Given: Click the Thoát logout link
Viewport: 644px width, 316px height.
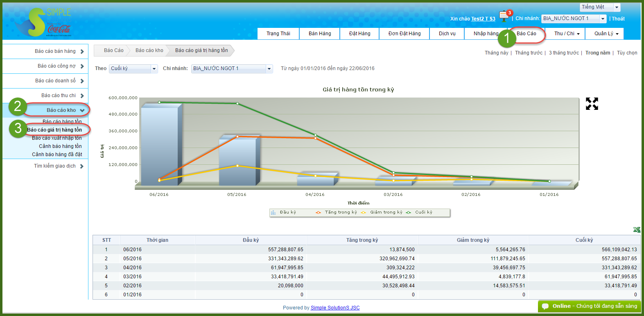Looking at the screenshot, I should (618, 19).
